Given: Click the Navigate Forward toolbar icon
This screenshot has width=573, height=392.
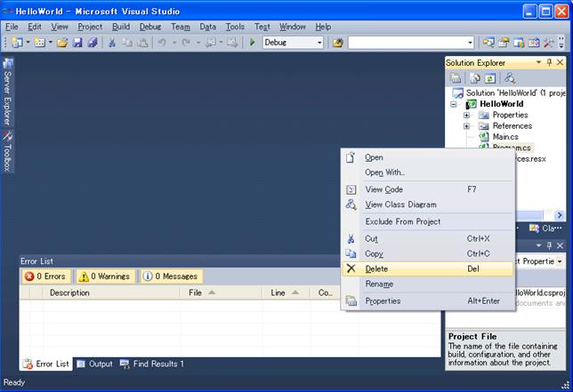Looking at the screenshot, I should [x=232, y=43].
